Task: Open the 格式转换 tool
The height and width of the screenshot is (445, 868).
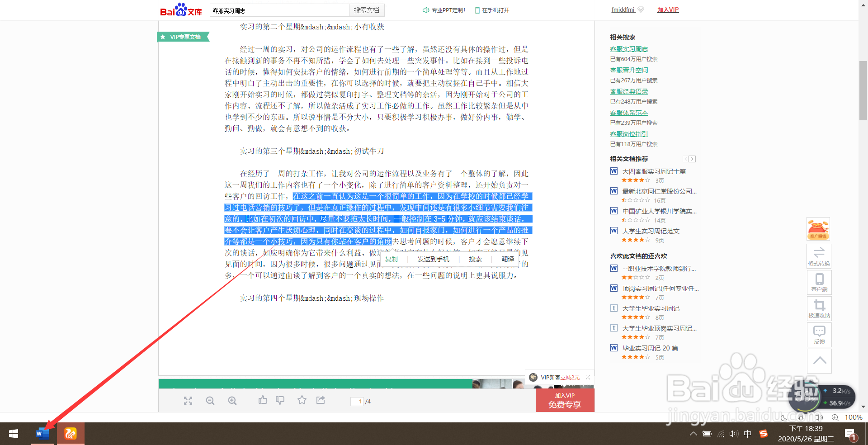Action: click(819, 256)
